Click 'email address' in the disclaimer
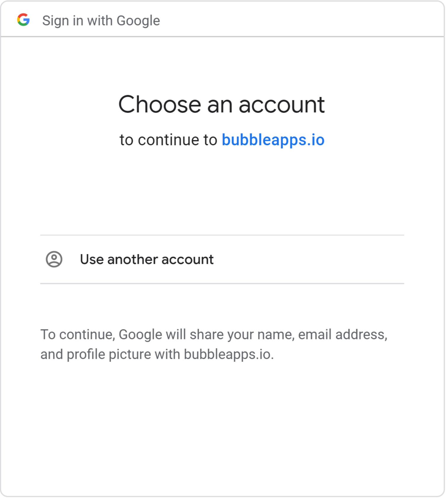448x498 pixels. pyautogui.click(x=343, y=334)
